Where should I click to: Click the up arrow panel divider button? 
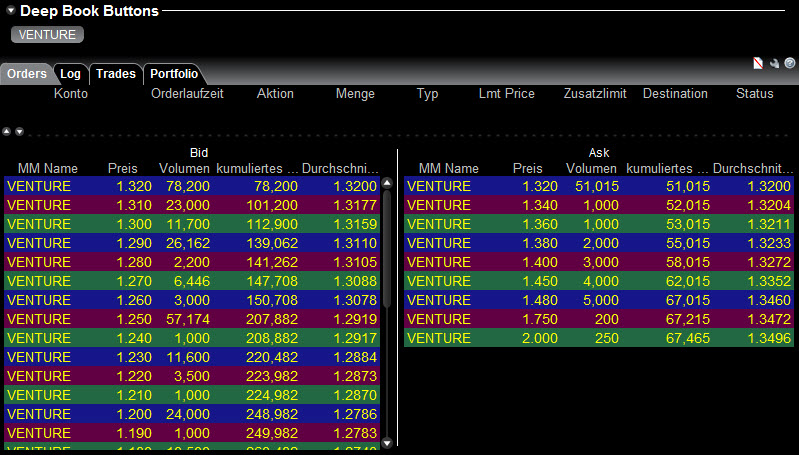[7, 131]
